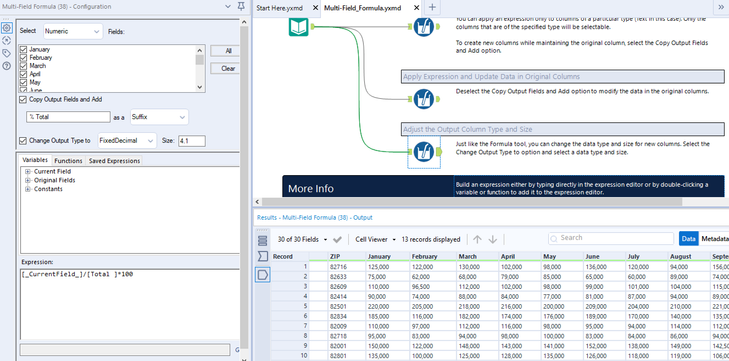
Task: Show the Metadata view in Results
Action: 715,239
